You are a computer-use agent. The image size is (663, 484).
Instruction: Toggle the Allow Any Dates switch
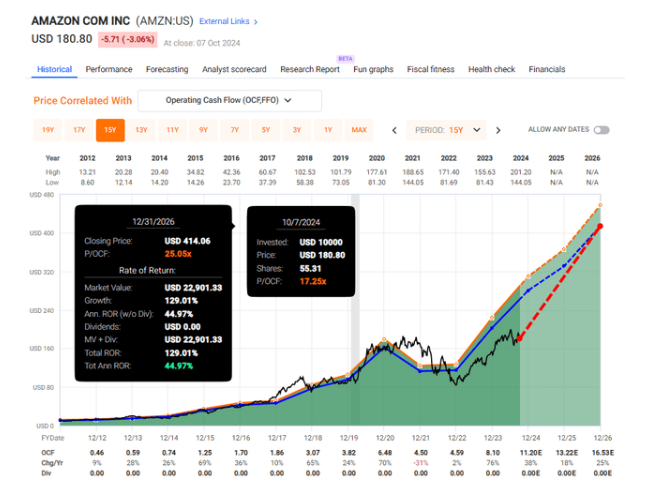601,130
